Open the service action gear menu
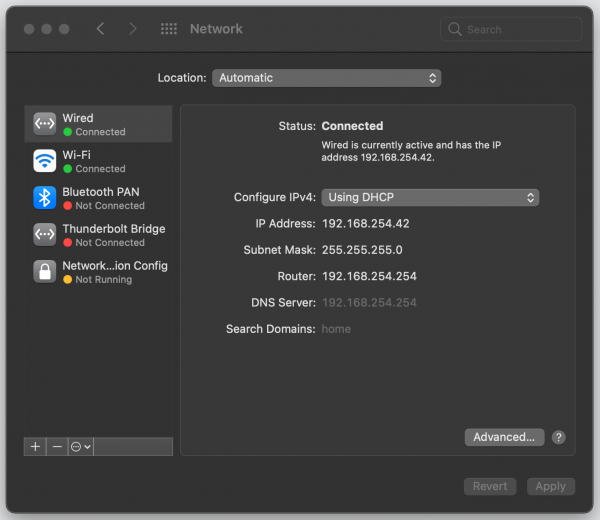Image resolution: width=600 pixels, height=520 pixels. [81, 447]
